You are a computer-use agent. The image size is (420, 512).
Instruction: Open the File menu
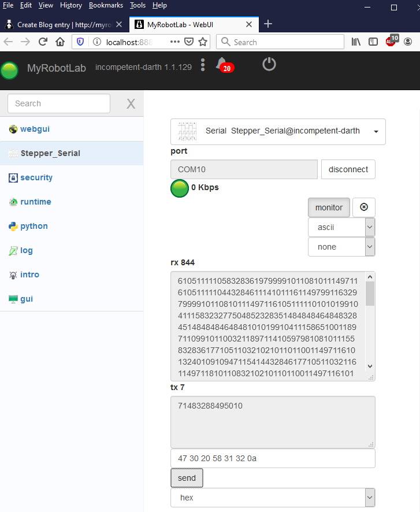pos(8,5)
